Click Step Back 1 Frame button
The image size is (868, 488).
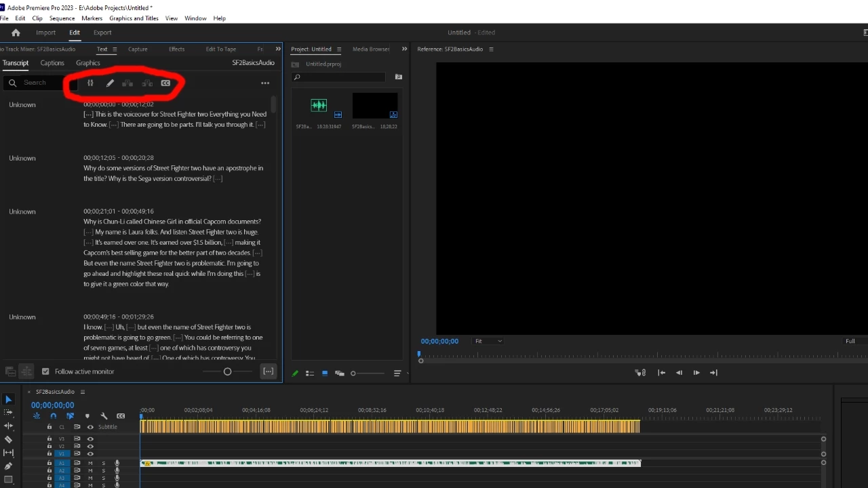click(x=679, y=373)
